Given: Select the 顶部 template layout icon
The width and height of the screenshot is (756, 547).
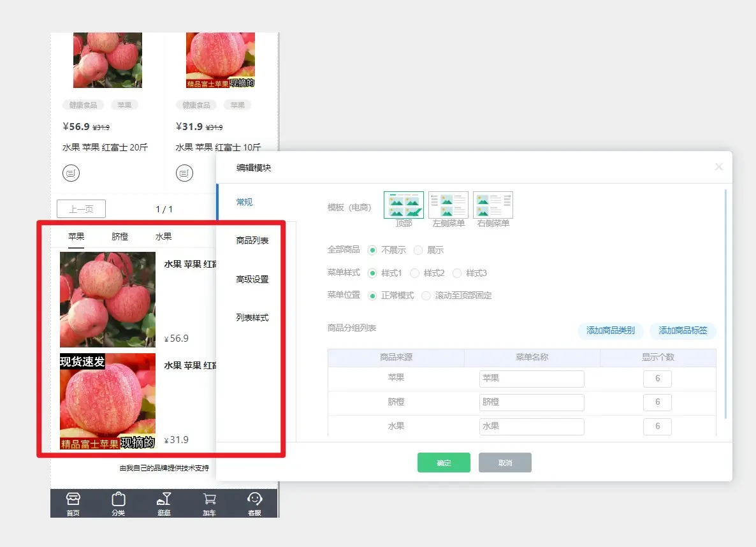Looking at the screenshot, I should (403, 205).
